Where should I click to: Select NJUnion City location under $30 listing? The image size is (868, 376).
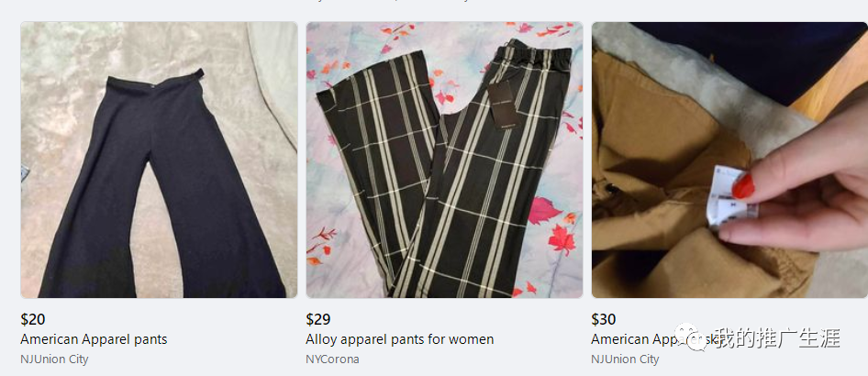pyautogui.click(x=625, y=359)
